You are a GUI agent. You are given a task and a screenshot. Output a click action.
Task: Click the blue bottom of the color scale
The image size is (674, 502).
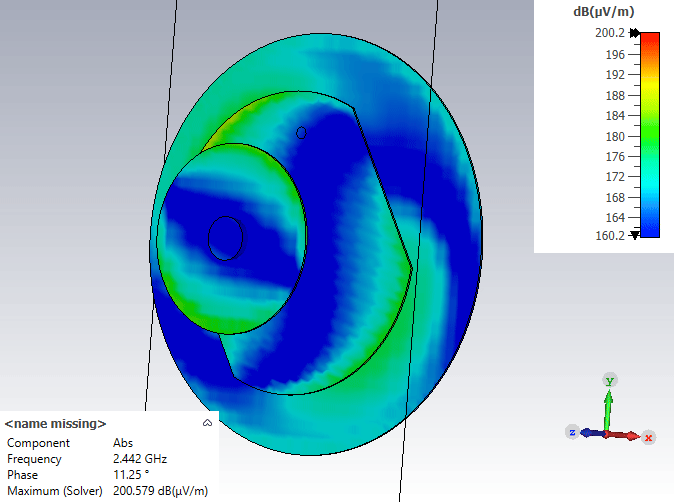(x=649, y=228)
